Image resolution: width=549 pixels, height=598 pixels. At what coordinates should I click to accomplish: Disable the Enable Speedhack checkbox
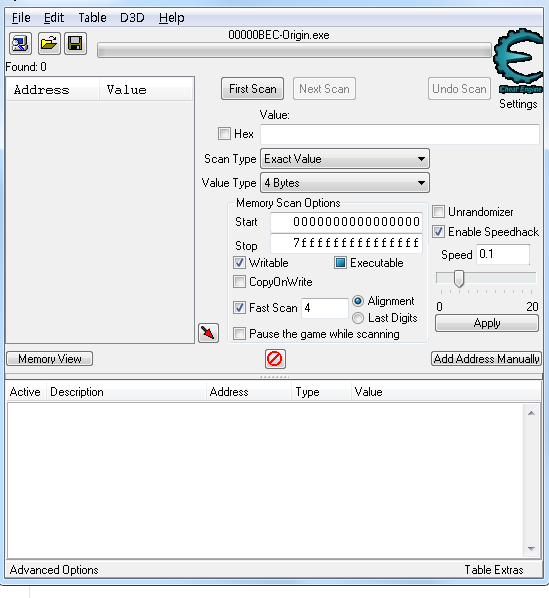click(x=438, y=231)
